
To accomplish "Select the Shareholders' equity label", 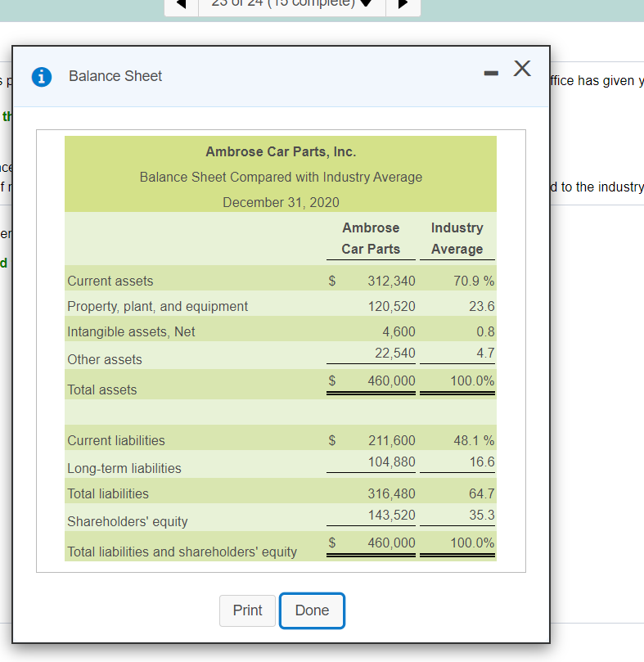I will (x=127, y=522).
